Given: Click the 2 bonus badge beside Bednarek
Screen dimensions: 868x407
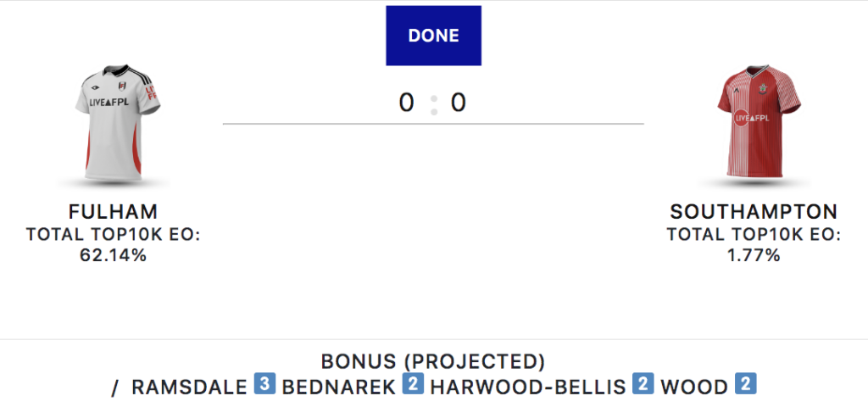Looking at the screenshot, I should (414, 386).
